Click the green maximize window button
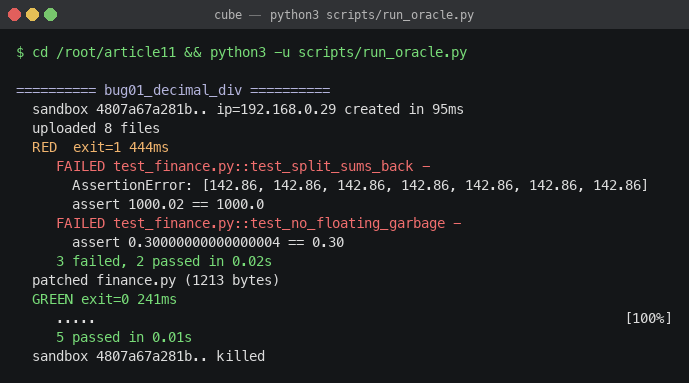This screenshot has height=383, width=689. (x=51, y=14)
